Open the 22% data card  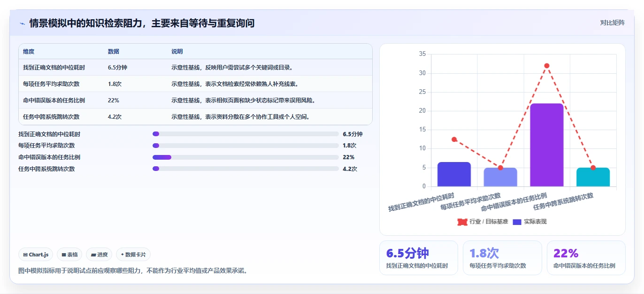(586, 258)
